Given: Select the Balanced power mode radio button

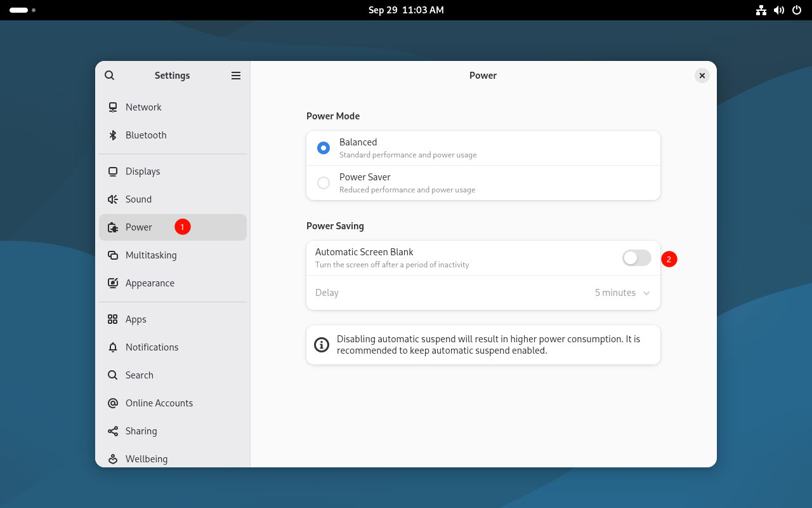Looking at the screenshot, I should click(x=324, y=148).
